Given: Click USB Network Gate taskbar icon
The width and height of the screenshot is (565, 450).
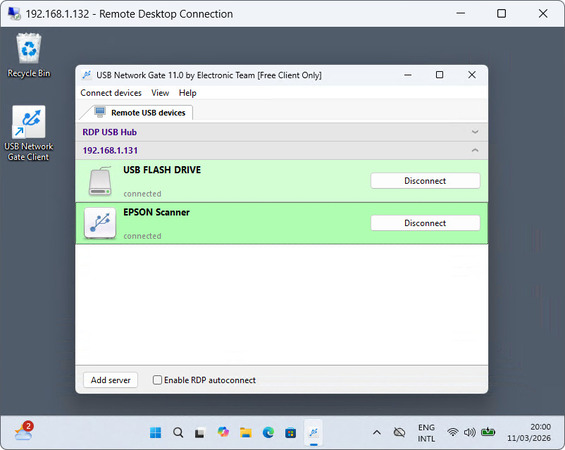Looking at the screenshot, I should (x=313, y=432).
